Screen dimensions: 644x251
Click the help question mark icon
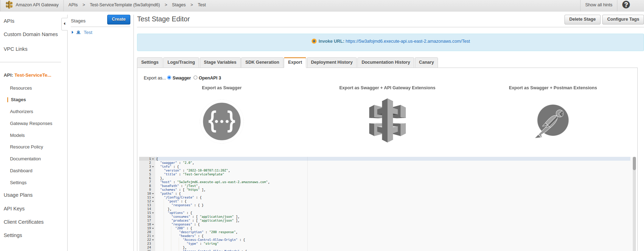(x=626, y=5)
